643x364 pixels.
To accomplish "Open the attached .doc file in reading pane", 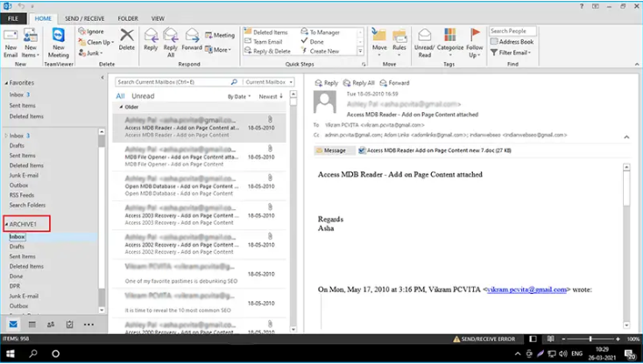I will pyautogui.click(x=435, y=150).
